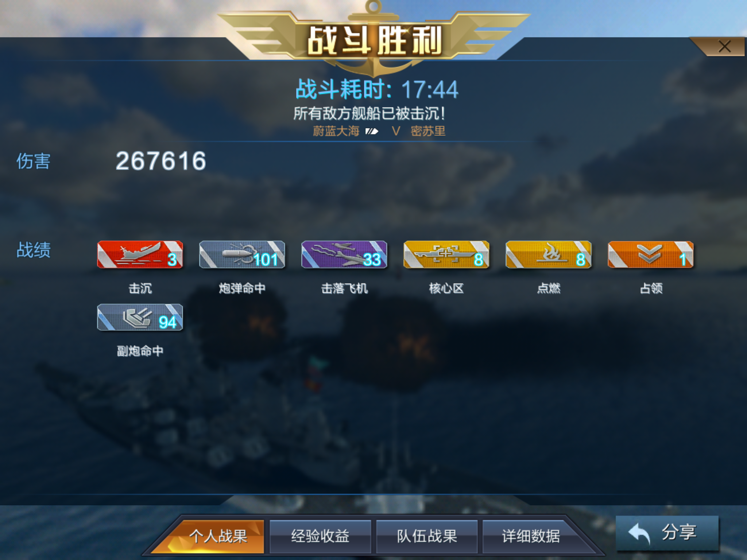The height and width of the screenshot is (560, 747).
Task: Select the orange capture badge
Action: 651,254
